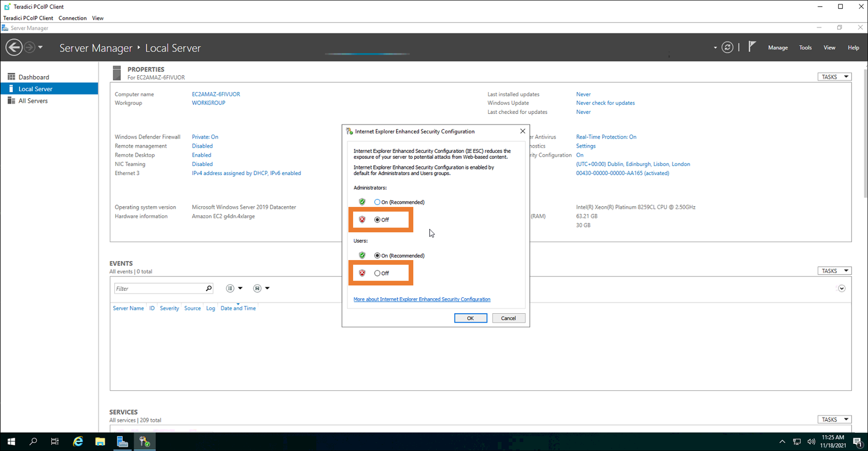The width and height of the screenshot is (868, 451).
Task: Select Off radio button under Administrators
Action: click(x=377, y=220)
